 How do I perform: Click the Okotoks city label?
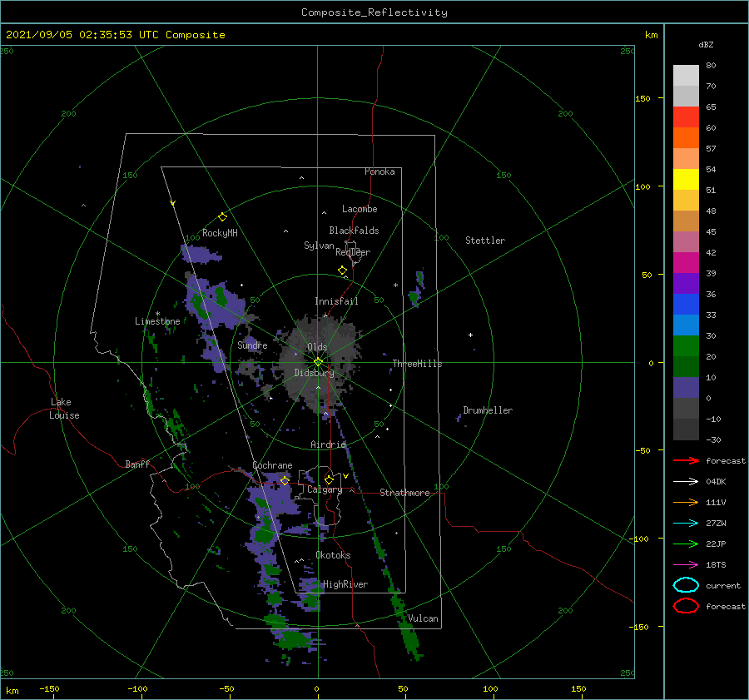[x=333, y=555]
